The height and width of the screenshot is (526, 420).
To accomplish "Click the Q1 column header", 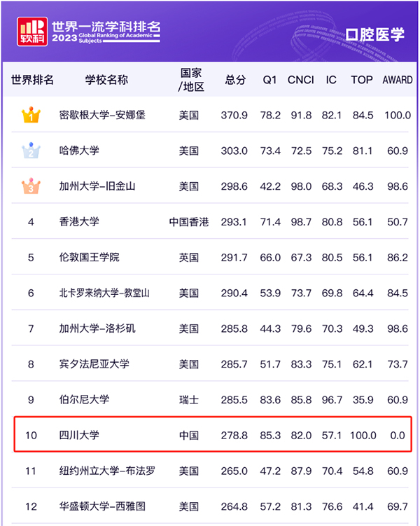I will (x=270, y=80).
